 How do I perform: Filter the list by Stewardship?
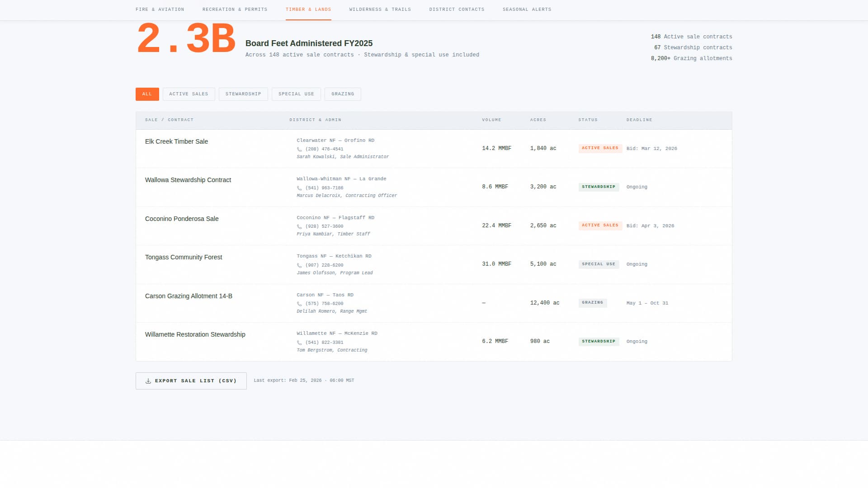point(243,94)
